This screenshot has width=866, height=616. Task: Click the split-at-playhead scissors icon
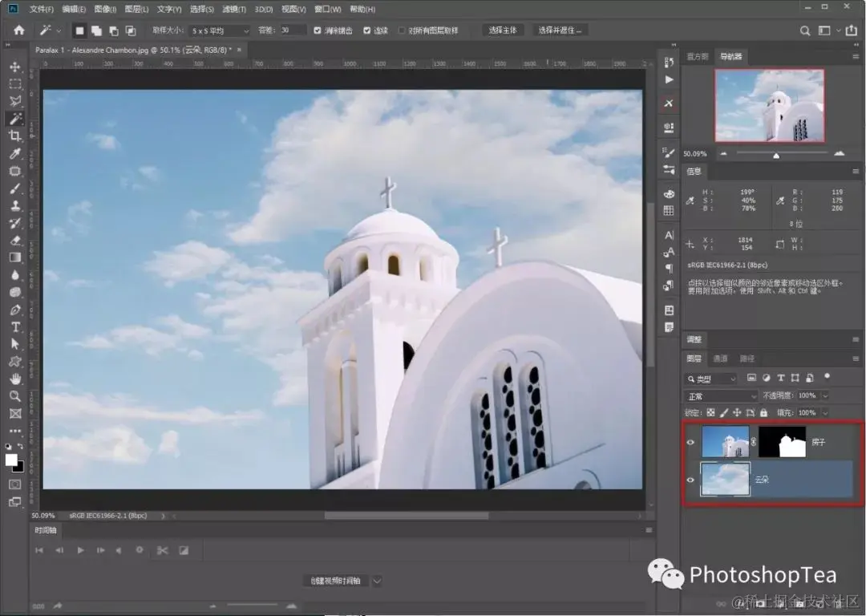[162, 550]
